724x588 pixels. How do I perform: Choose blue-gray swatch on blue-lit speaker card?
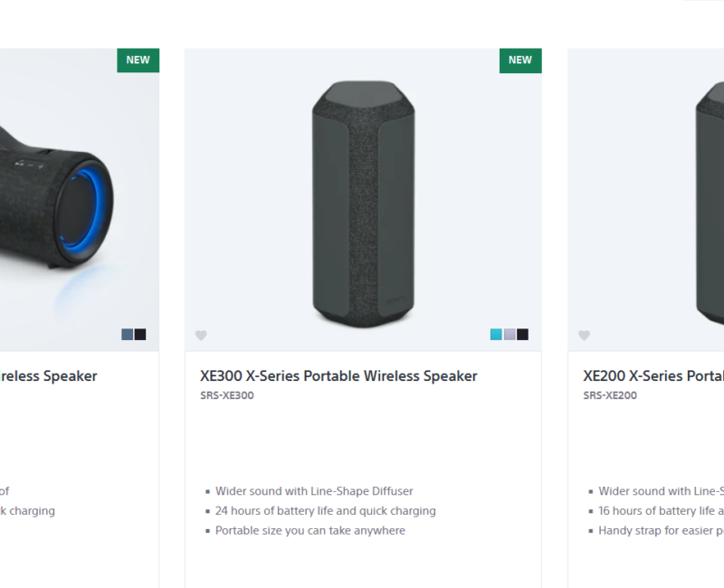tap(127, 334)
